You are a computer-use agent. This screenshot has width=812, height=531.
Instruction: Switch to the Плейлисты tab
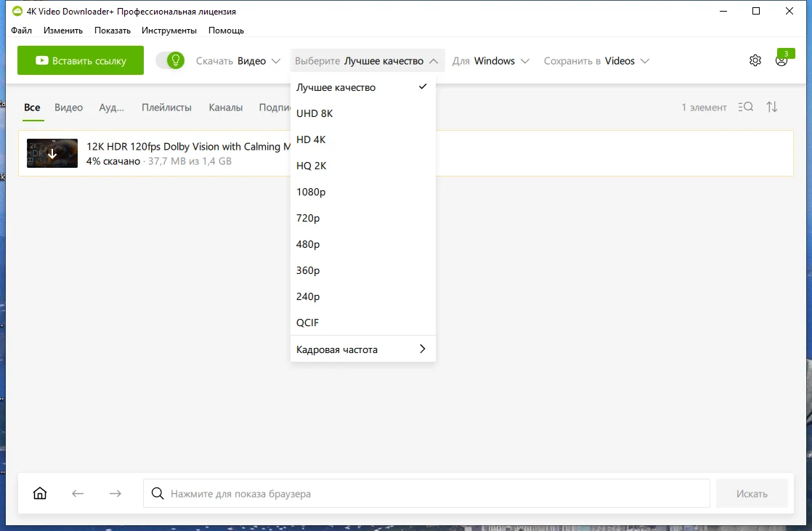tap(166, 108)
